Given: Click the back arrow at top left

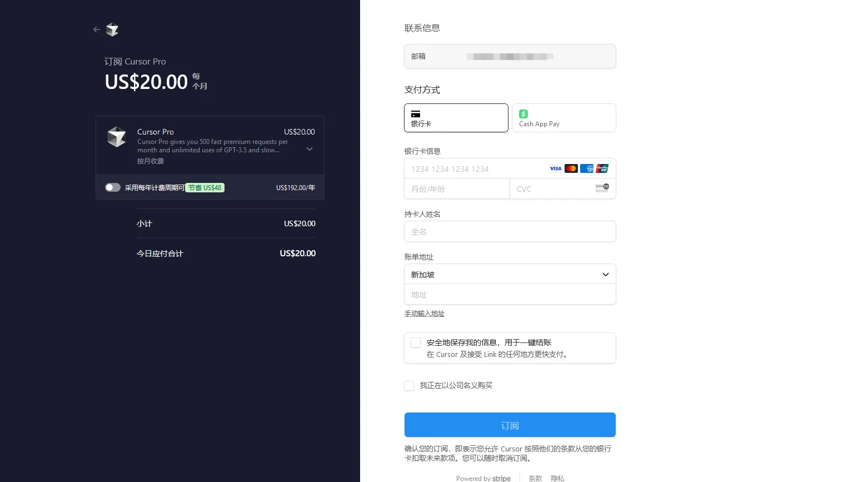Looking at the screenshot, I should (x=96, y=29).
